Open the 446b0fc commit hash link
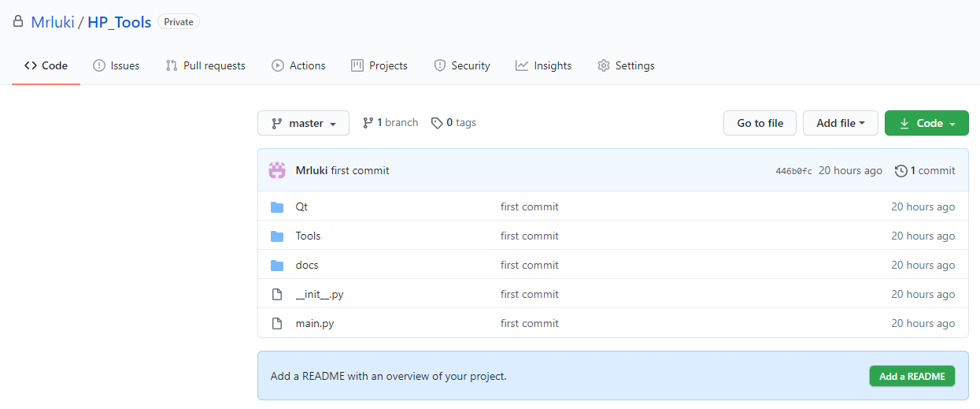This screenshot has height=409, width=980. tap(793, 171)
